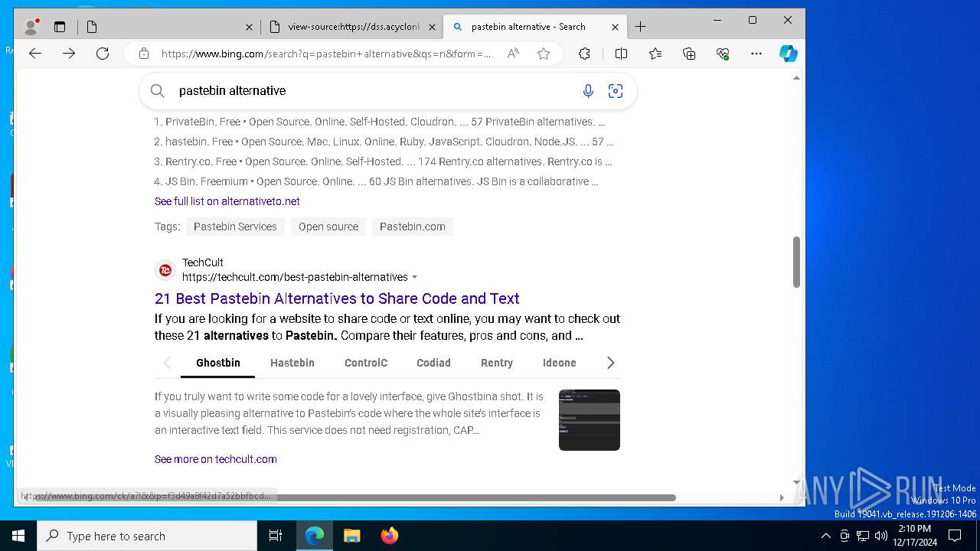
Task: Select the ControlC tab
Action: pos(366,363)
